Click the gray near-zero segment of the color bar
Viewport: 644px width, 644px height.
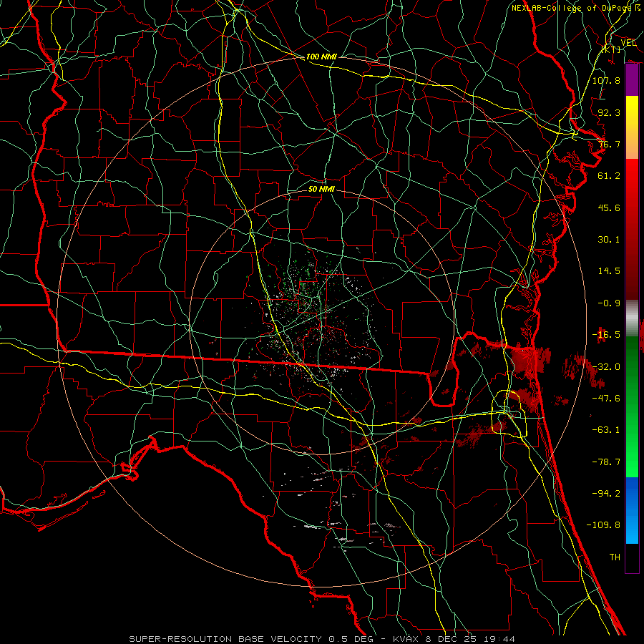coord(632,318)
